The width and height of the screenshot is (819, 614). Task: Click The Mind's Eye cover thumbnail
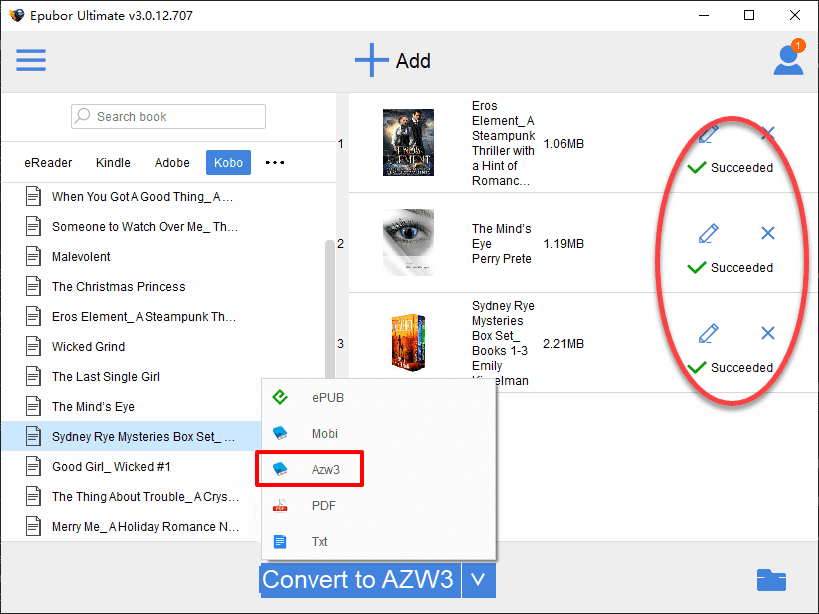pyautogui.click(x=408, y=242)
